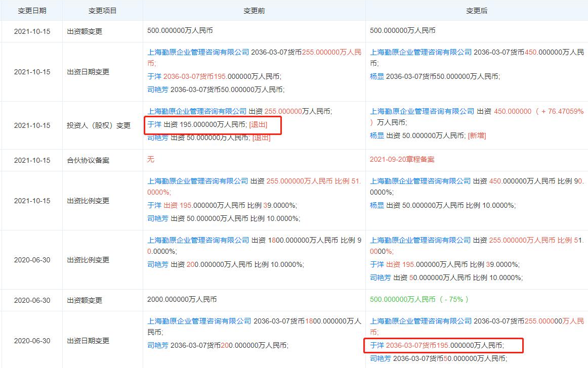Open 上海勤原企业管理咨询有限公司 in 2021-10-15 出资比例变更 变更后 cell
This screenshot has width=588, height=368.
pyautogui.click(x=421, y=181)
